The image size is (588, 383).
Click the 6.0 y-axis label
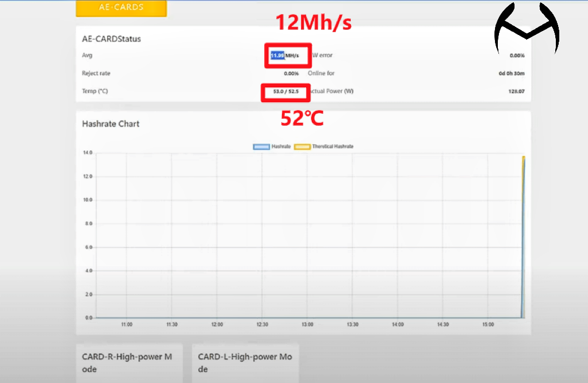88,247
